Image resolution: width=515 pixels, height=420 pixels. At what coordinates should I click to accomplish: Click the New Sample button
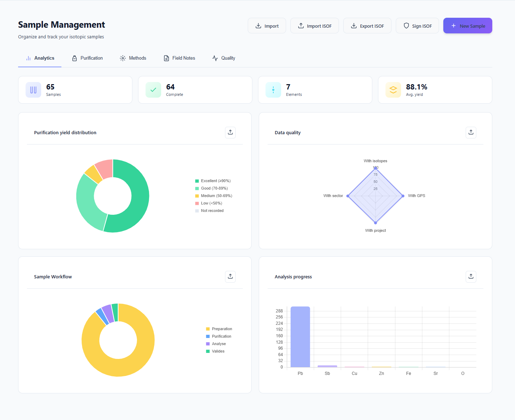pyautogui.click(x=467, y=26)
